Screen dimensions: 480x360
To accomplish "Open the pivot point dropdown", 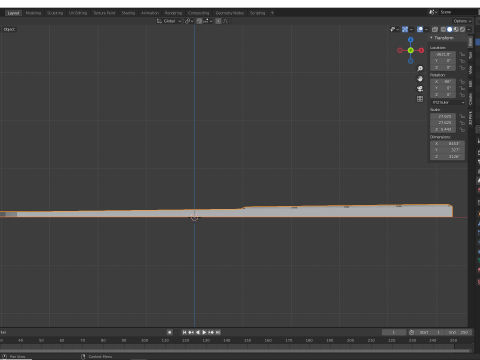I will pos(189,21).
